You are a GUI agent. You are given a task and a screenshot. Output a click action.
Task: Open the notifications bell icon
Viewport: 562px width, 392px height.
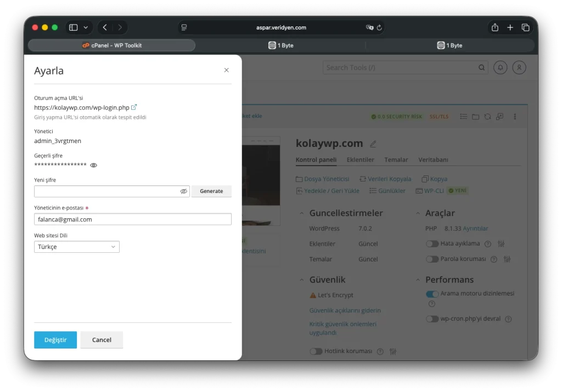501,67
